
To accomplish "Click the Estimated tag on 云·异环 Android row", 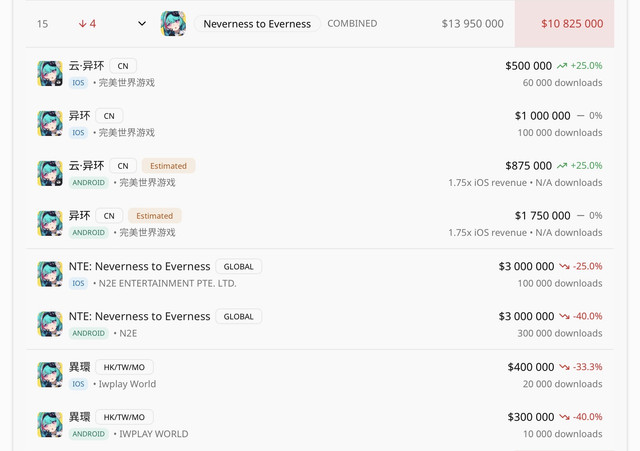I will [x=168, y=166].
